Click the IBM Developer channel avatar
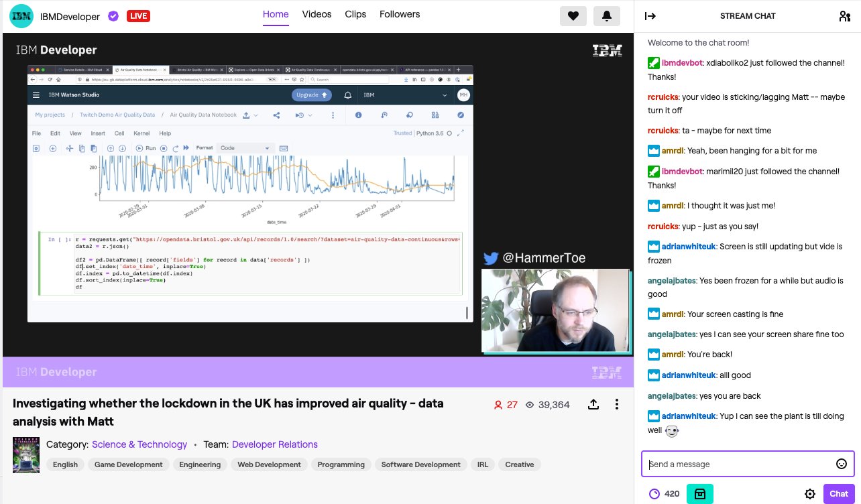Viewport: 861px width, 504px height. click(x=21, y=16)
